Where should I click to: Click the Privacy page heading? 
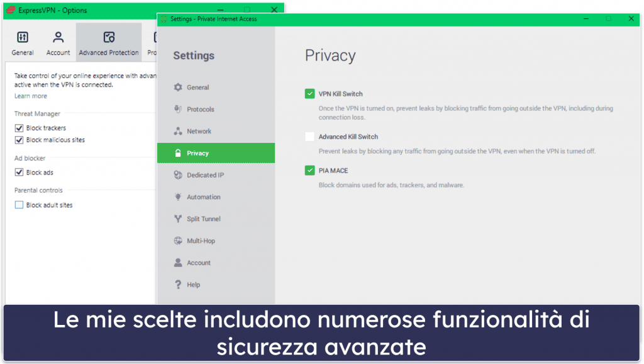[330, 55]
